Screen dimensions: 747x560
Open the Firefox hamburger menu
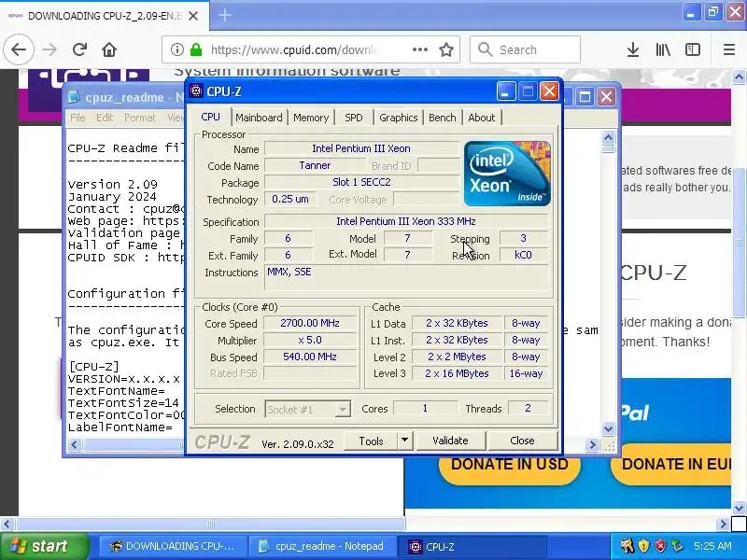(x=729, y=49)
